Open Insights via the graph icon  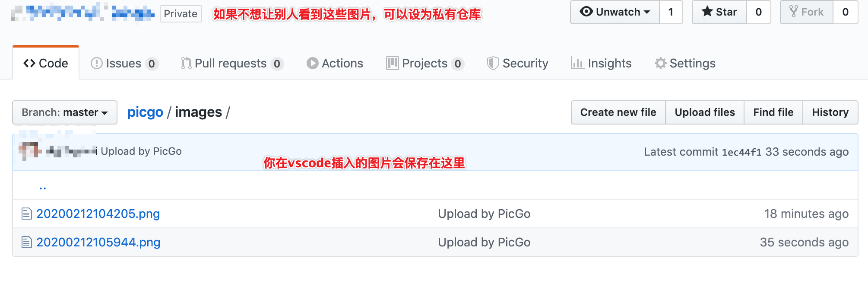tap(578, 63)
